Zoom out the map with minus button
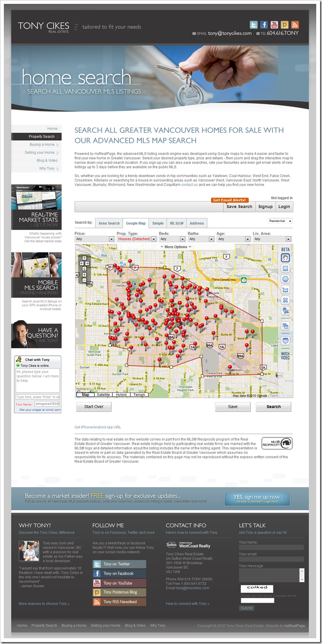Viewport: 322px width, 644px height. 84,280
